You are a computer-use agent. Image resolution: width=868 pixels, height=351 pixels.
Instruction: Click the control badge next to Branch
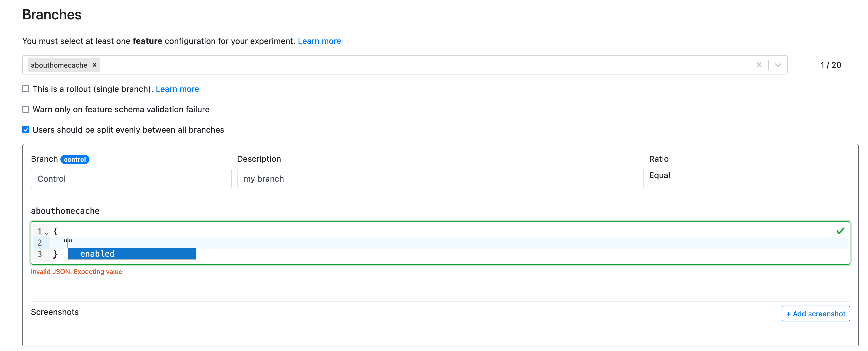[75, 159]
